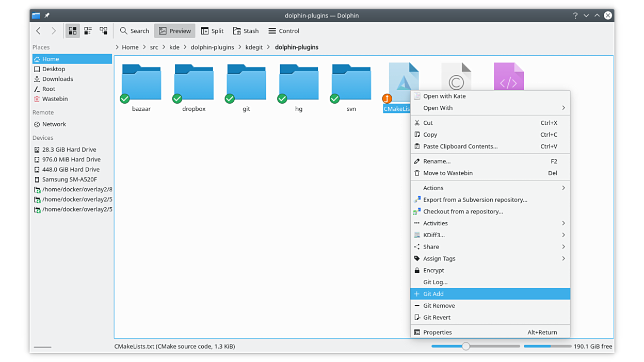Toggle the Preview button
The image size is (644, 362).
coord(174,31)
